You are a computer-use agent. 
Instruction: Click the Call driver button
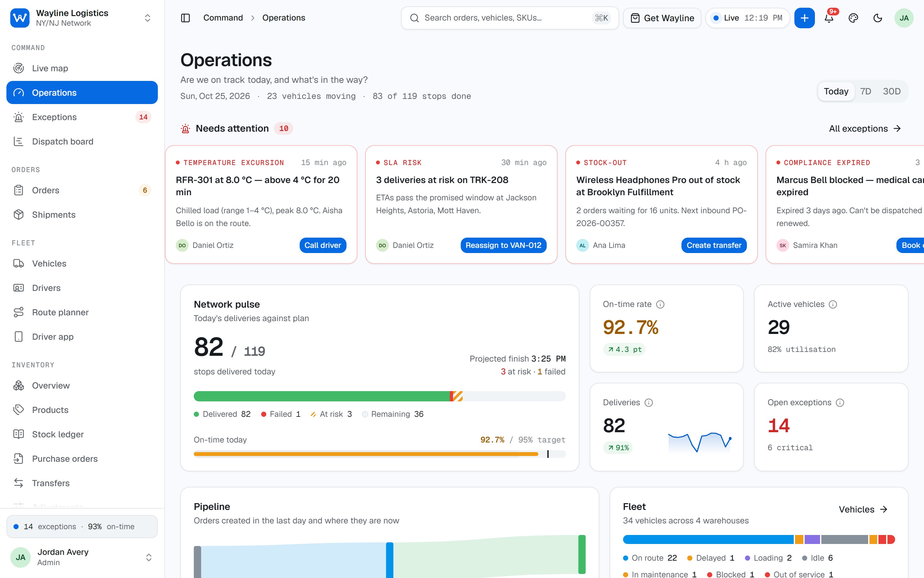[323, 245]
